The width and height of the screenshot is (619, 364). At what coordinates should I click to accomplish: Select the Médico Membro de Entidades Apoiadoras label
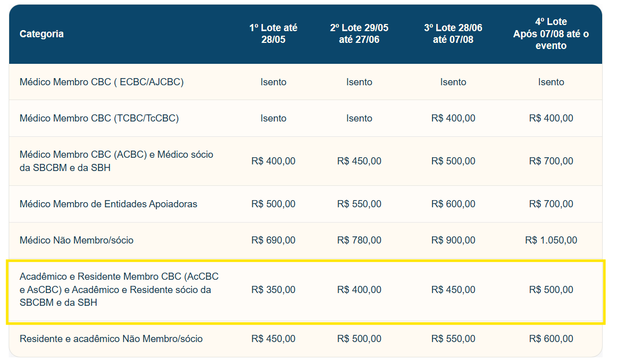pos(108,204)
